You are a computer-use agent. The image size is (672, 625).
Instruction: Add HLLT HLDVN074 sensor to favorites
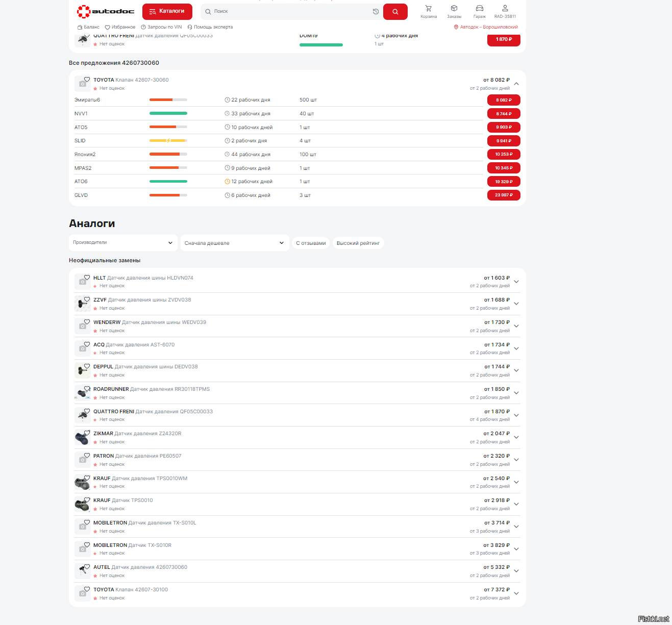point(87,278)
